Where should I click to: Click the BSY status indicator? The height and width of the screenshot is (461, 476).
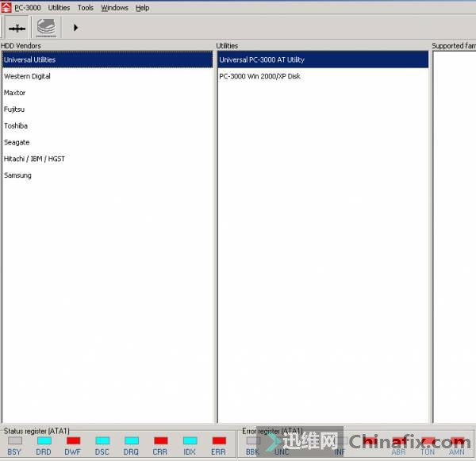tap(14, 440)
